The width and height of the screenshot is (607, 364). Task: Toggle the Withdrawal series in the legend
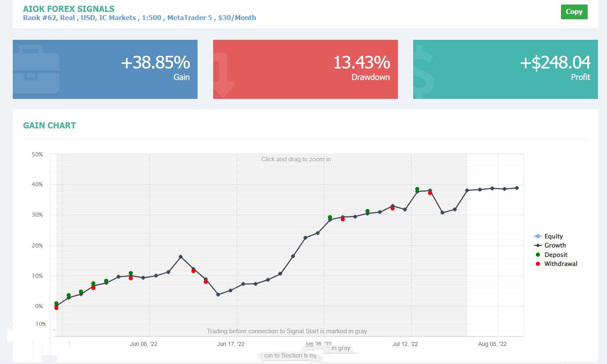pos(556,264)
